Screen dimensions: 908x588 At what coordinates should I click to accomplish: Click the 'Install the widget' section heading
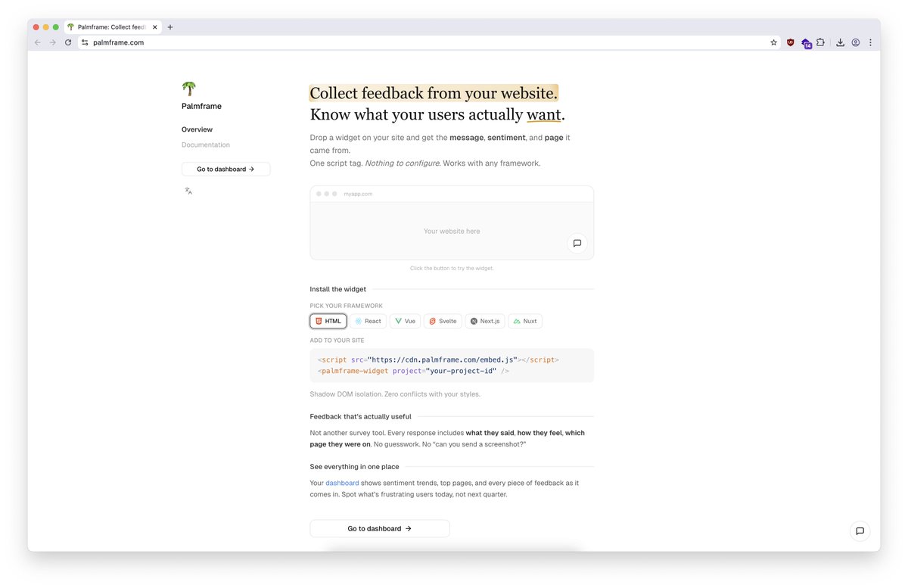pos(337,289)
